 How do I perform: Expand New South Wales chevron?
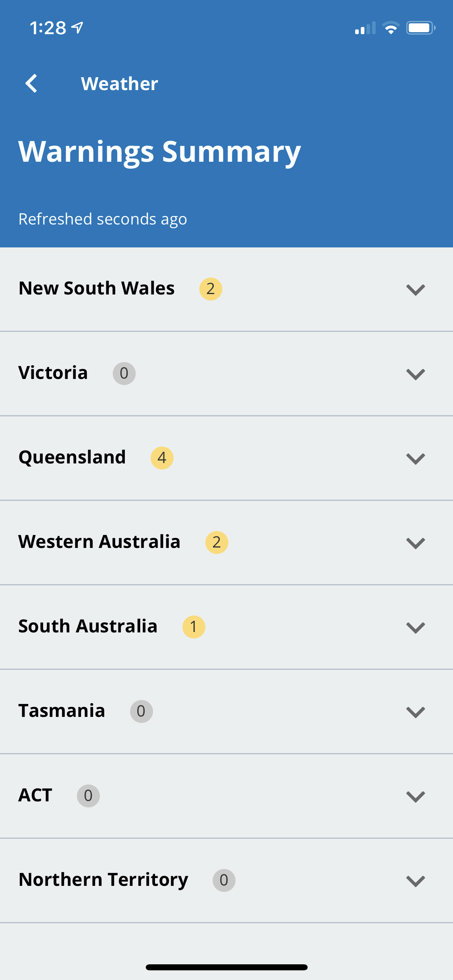coord(416,290)
